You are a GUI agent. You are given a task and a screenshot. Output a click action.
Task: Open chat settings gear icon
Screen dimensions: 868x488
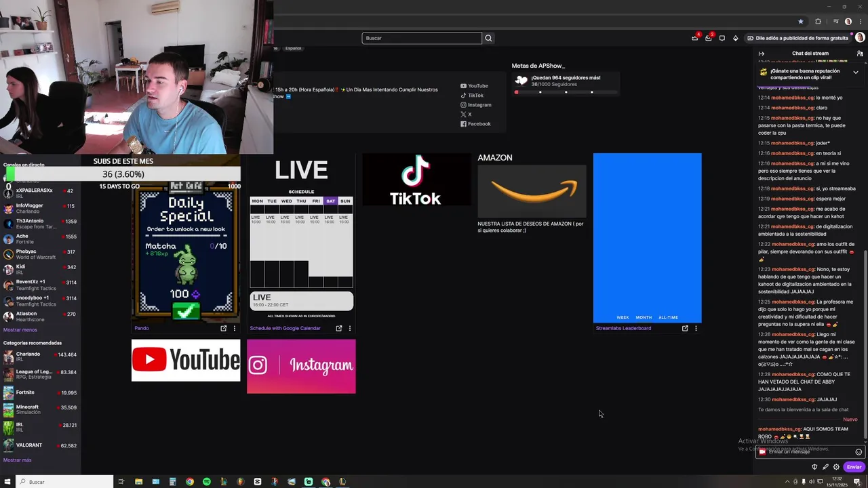(836, 467)
